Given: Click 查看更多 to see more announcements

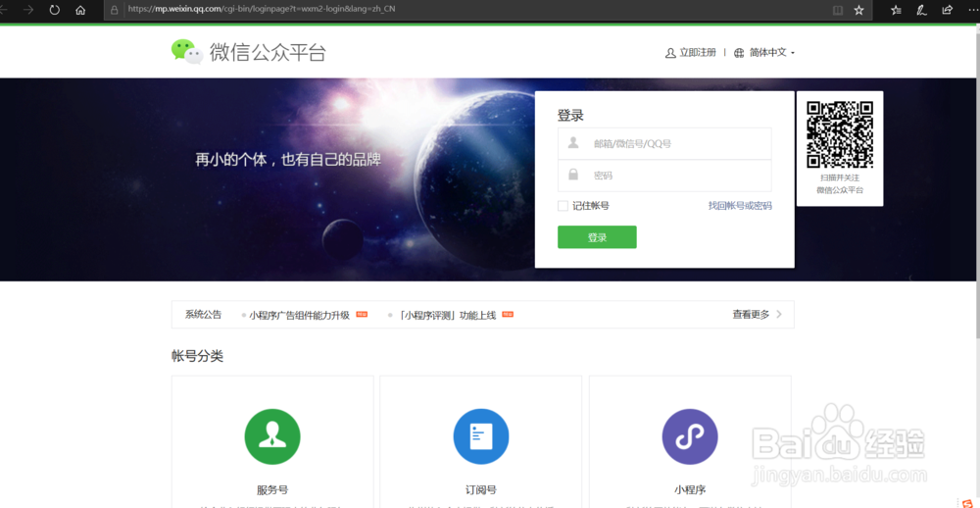Looking at the screenshot, I should pyautogui.click(x=757, y=315).
